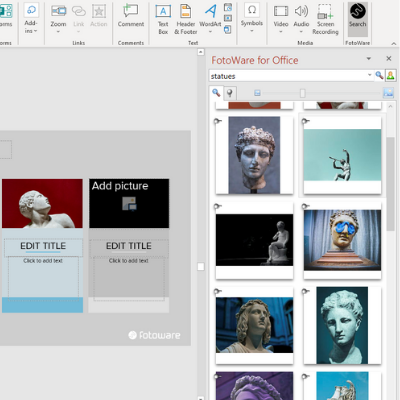Image resolution: width=400 pixels, height=400 pixels.
Task: Expand the Add-ins dropdown arrow
Action: pyautogui.click(x=35, y=31)
